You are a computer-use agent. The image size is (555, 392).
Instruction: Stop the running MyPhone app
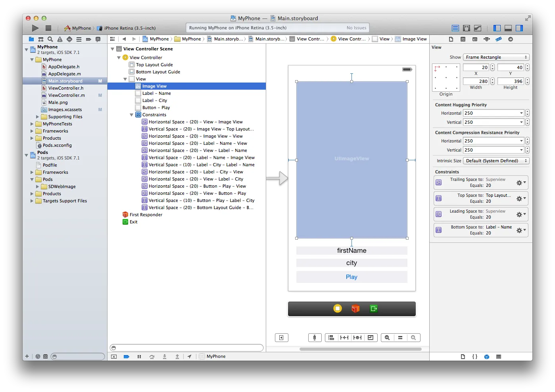[48, 28]
